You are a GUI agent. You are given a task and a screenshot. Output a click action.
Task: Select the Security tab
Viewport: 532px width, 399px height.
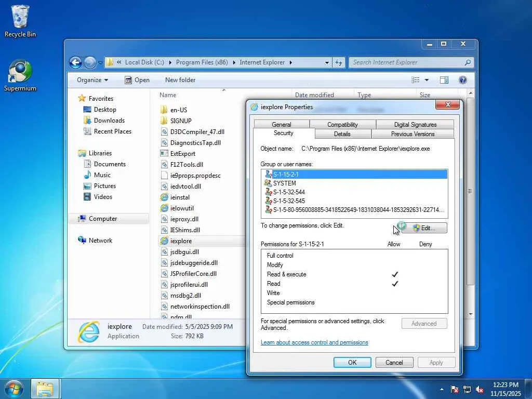(x=283, y=133)
